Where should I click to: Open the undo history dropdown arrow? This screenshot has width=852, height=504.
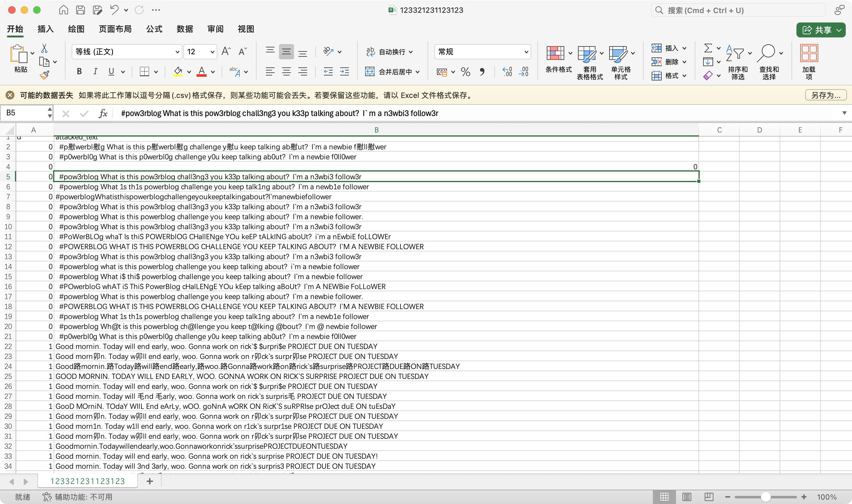tap(126, 10)
